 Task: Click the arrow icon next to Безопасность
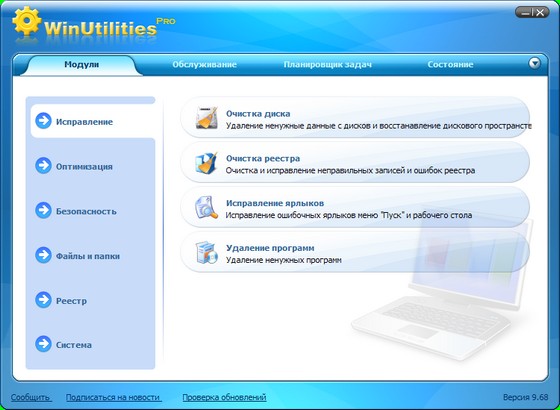tap(43, 210)
